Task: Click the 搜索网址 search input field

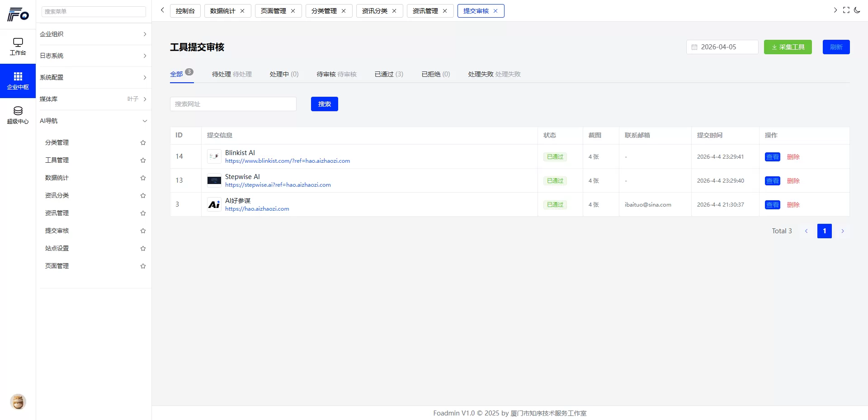Action: pyautogui.click(x=233, y=104)
